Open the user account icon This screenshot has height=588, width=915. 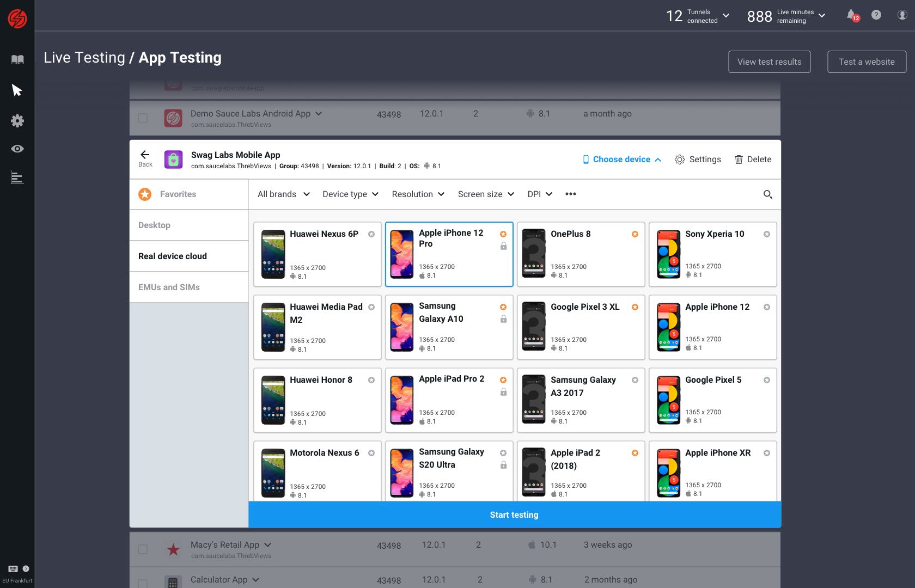[902, 15]
